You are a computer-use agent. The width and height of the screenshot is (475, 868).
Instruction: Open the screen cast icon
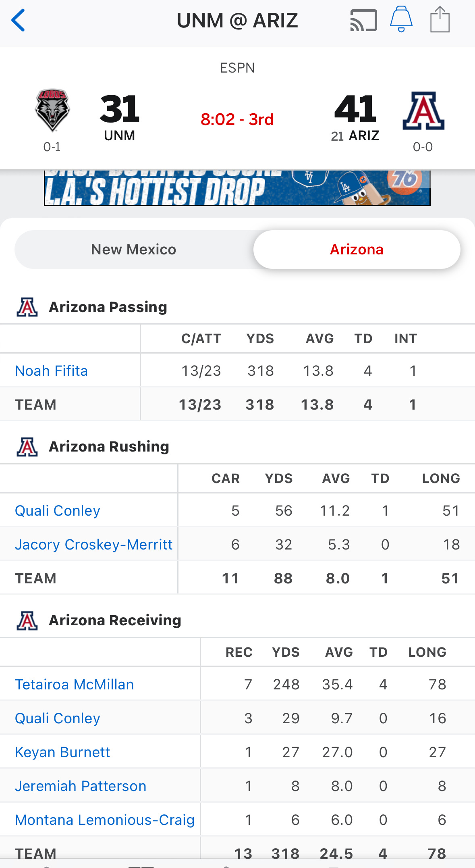[x=363, y=21]
